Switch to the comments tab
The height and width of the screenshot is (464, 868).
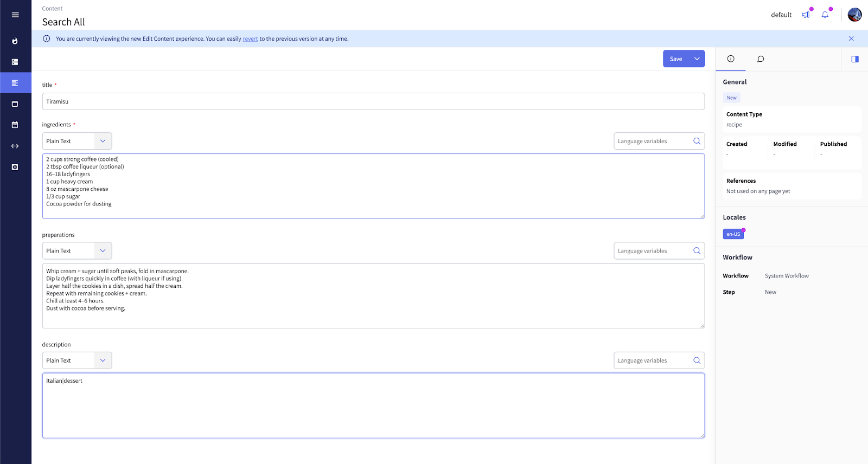click(761, 59)
